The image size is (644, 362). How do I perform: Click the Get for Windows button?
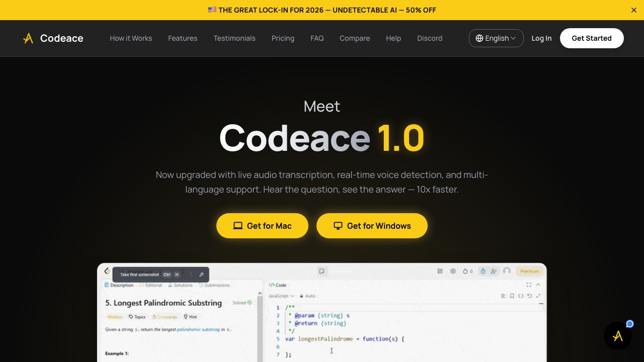[x=372, y=226]
